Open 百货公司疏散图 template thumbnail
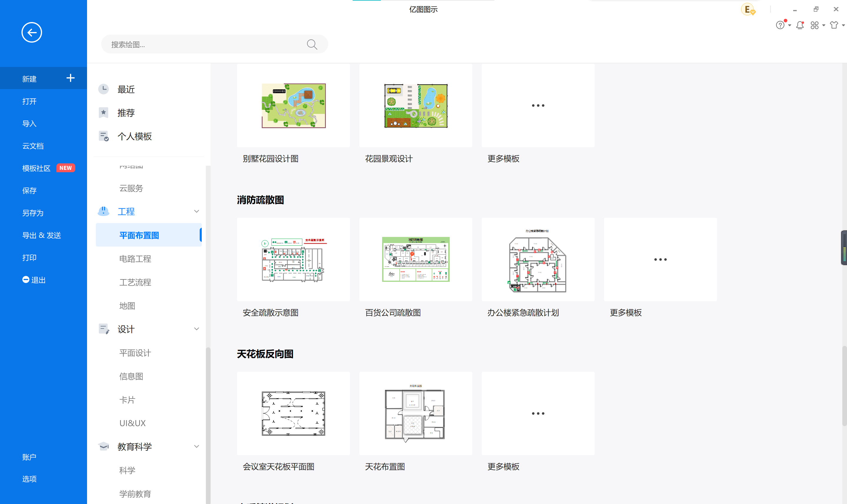This screenshot has height=504, width=847. 416,259
